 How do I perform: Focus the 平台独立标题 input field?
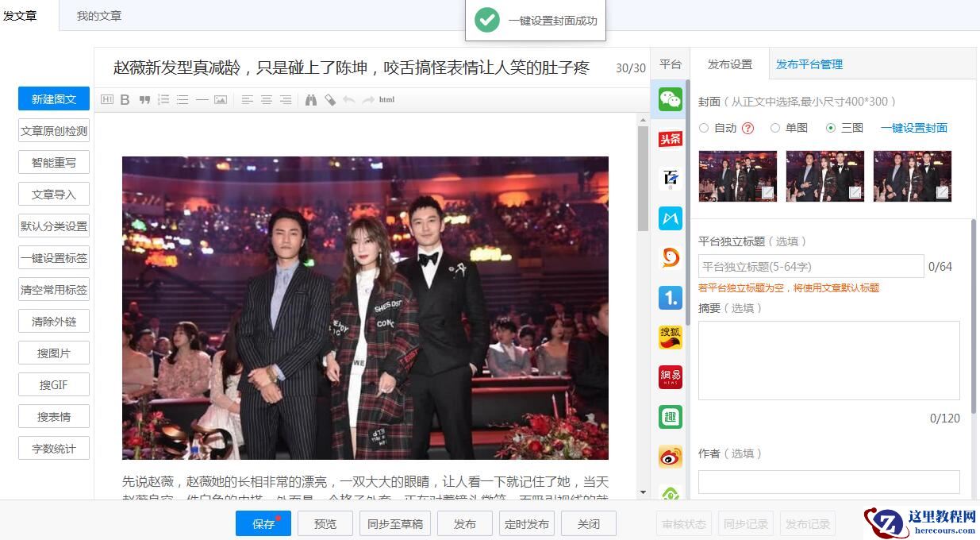click(811, 266)
